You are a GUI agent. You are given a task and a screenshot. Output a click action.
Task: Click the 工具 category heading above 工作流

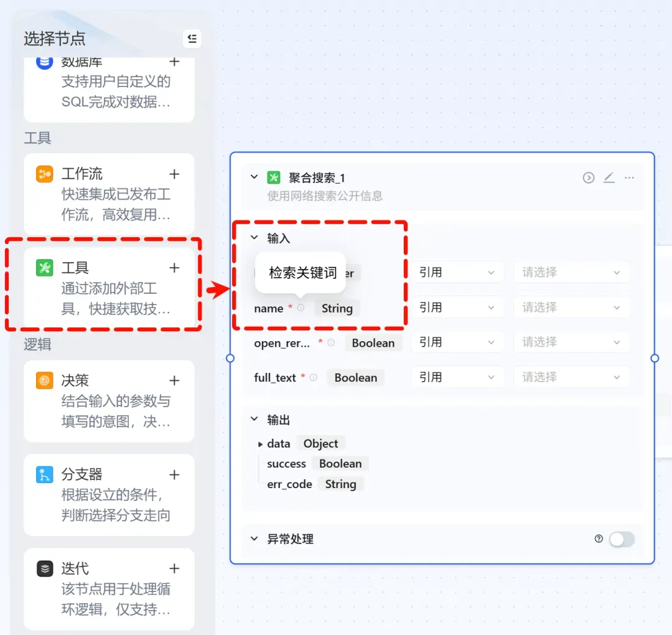point(38,138)
